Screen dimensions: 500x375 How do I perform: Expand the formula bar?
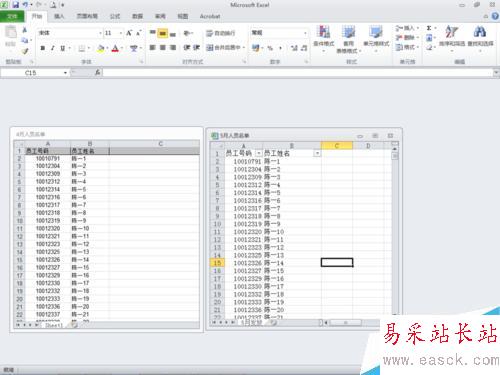pos(496,72)
